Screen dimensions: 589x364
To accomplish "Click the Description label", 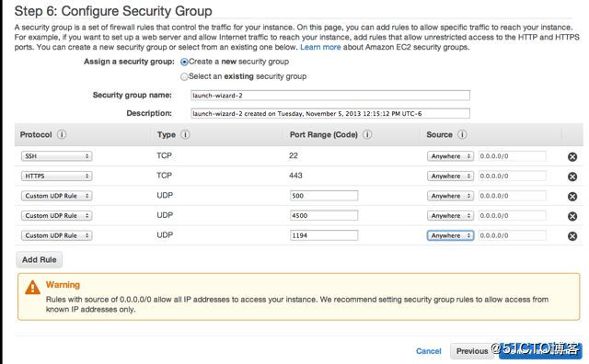I will 149,113.
